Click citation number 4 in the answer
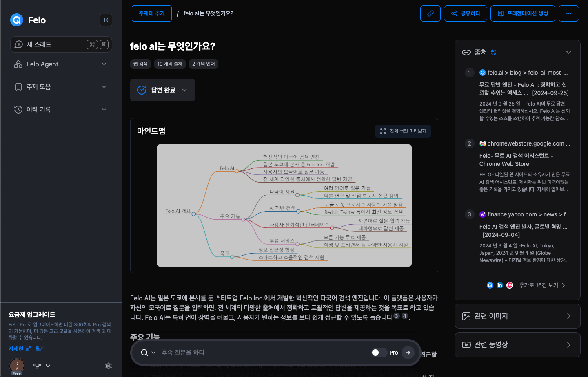The width and height of the screenshot is (588, 377). click(x=405, y=316)
